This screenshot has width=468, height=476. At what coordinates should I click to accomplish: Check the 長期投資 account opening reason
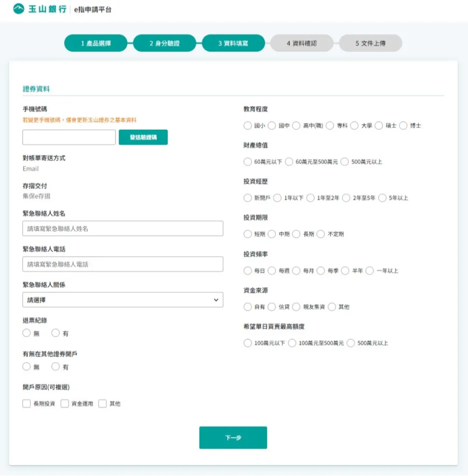pyautogui.click(x=26, y=403)
